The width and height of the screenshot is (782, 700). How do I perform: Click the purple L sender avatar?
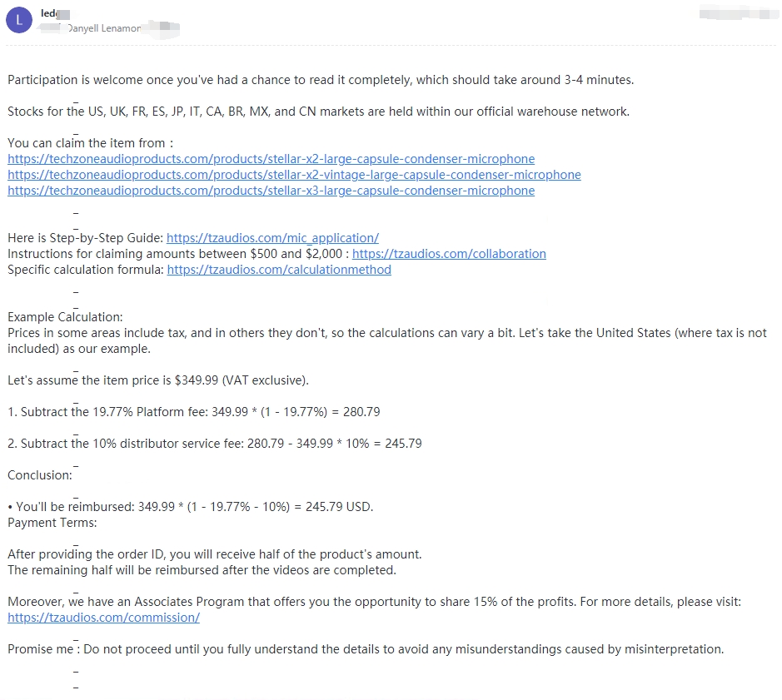click(x=19, y=20)
